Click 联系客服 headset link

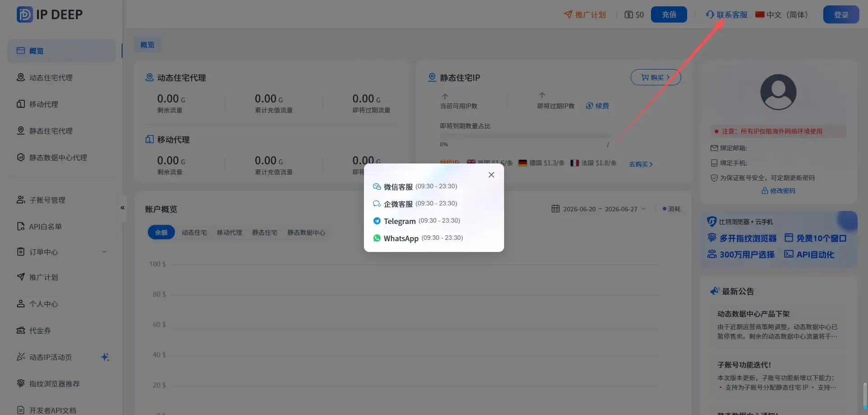pyautogui.click(x=726, y=15)
